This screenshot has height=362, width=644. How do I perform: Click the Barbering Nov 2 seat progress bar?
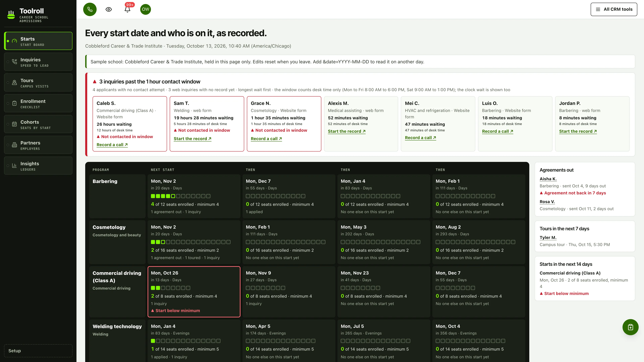180,196
